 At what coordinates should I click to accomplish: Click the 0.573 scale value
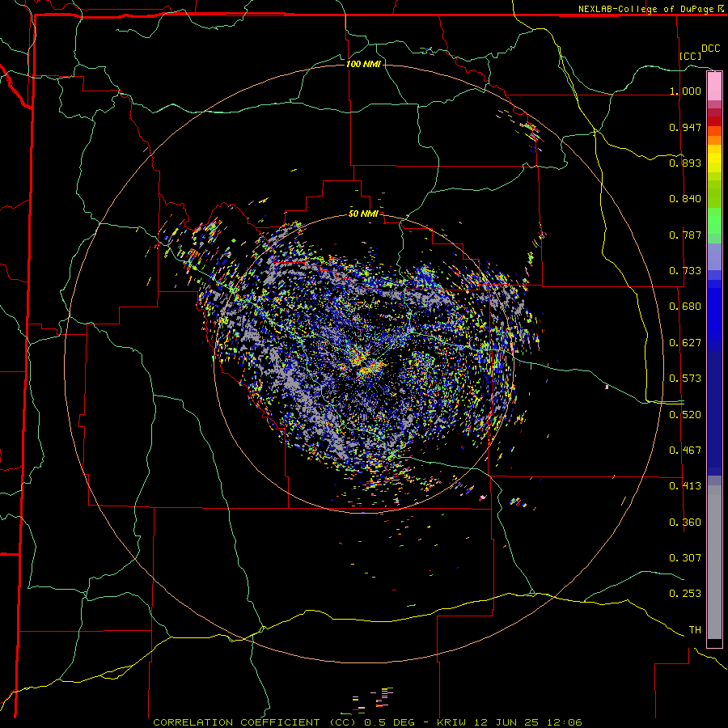[685, 379]
